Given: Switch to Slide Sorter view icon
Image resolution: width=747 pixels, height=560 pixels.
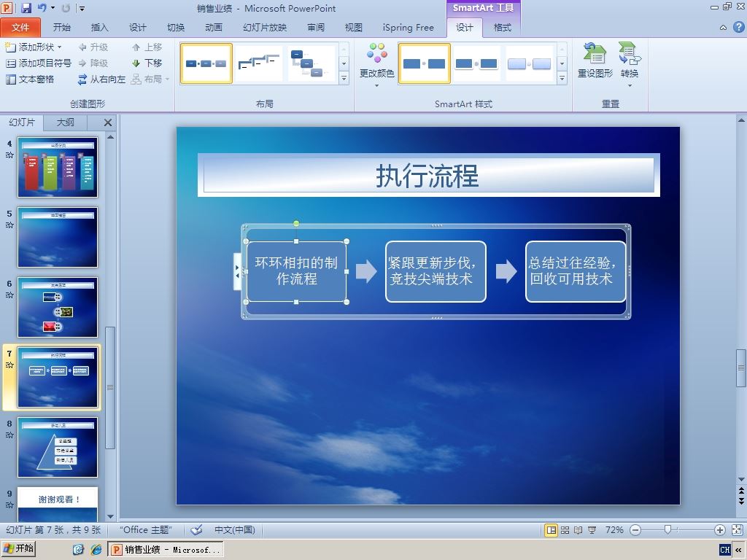Looking at the screenshot, I should coord(565,530).
